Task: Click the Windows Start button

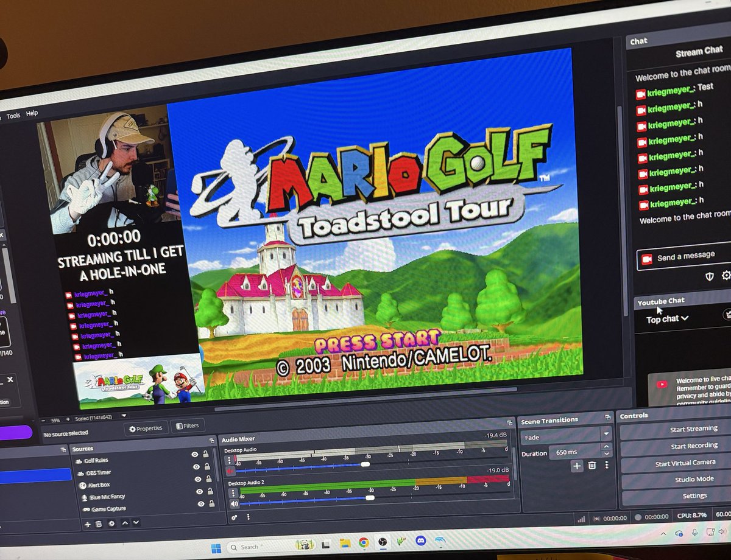Action: 216,548
